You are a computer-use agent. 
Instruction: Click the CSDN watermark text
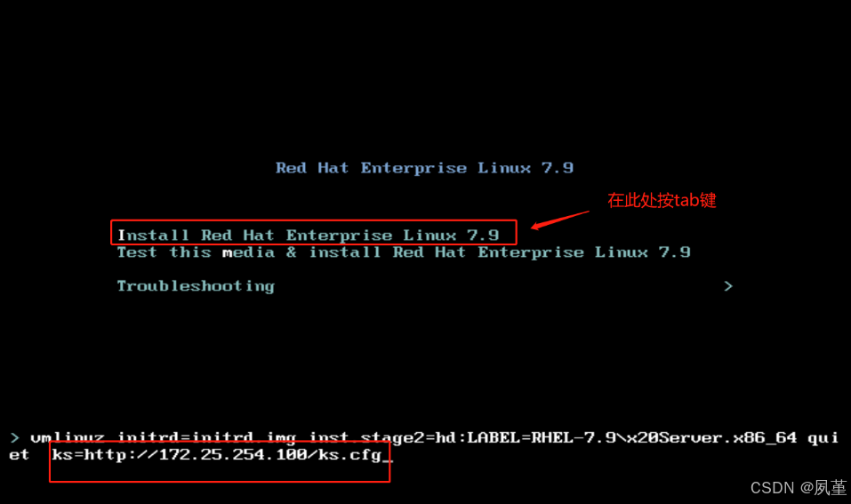[773, 488]
